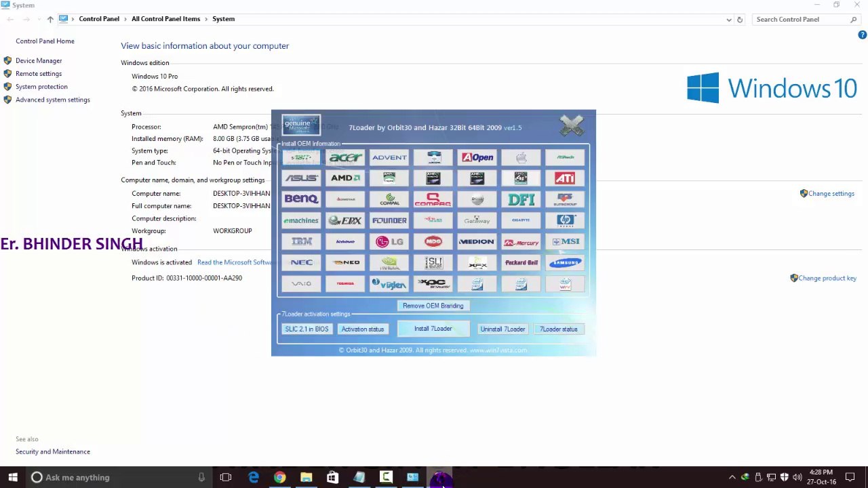
Task: Click the Install 7Loader button
Action: pos(433,329)
